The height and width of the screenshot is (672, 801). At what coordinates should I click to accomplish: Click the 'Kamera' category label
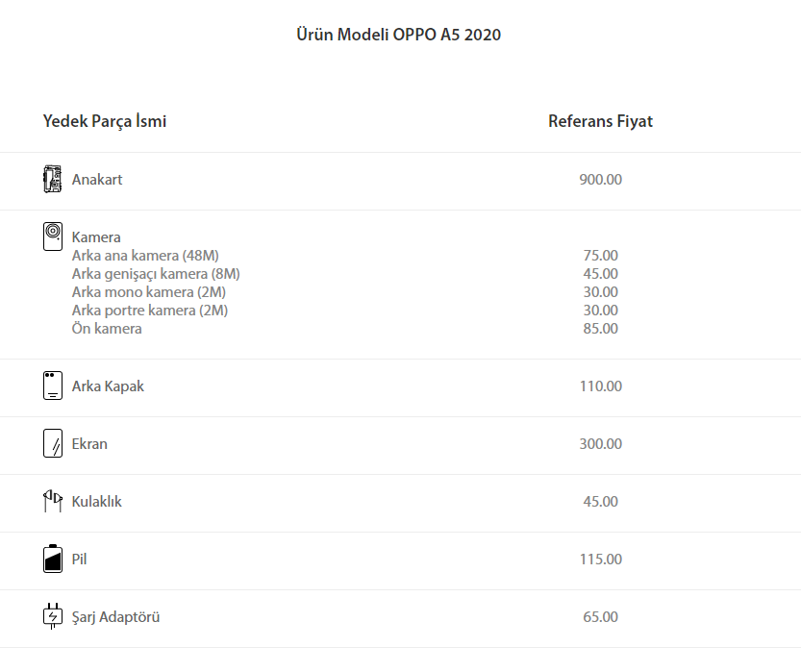pos(96,236)
